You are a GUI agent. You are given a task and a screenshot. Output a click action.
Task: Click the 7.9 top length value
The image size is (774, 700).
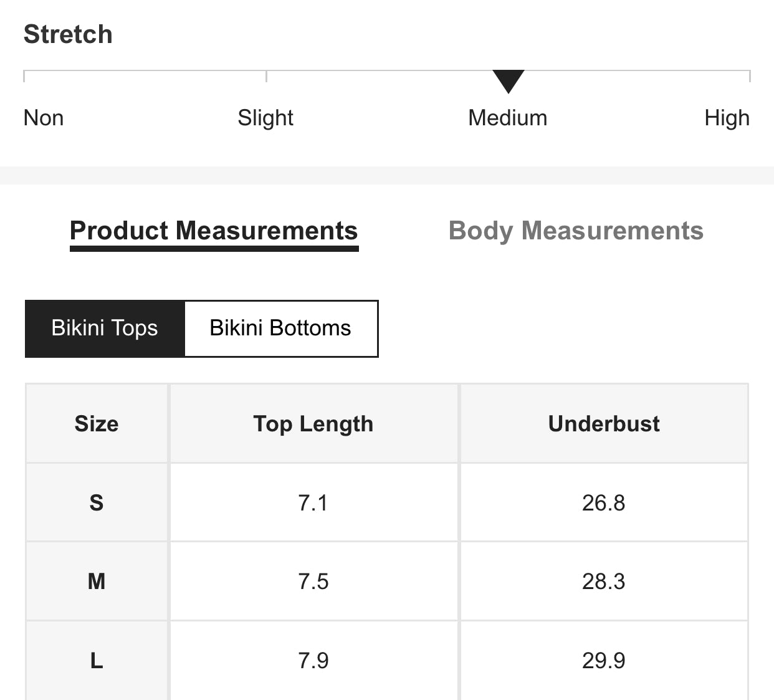(313, 660)
